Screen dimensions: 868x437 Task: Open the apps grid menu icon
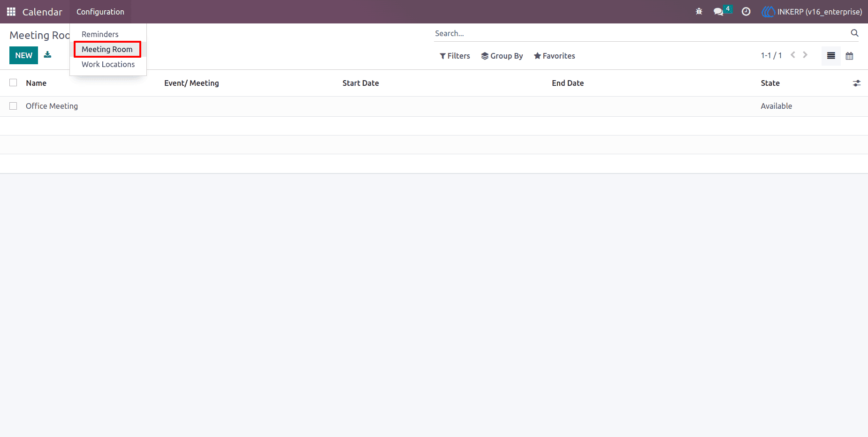[11, 12]
